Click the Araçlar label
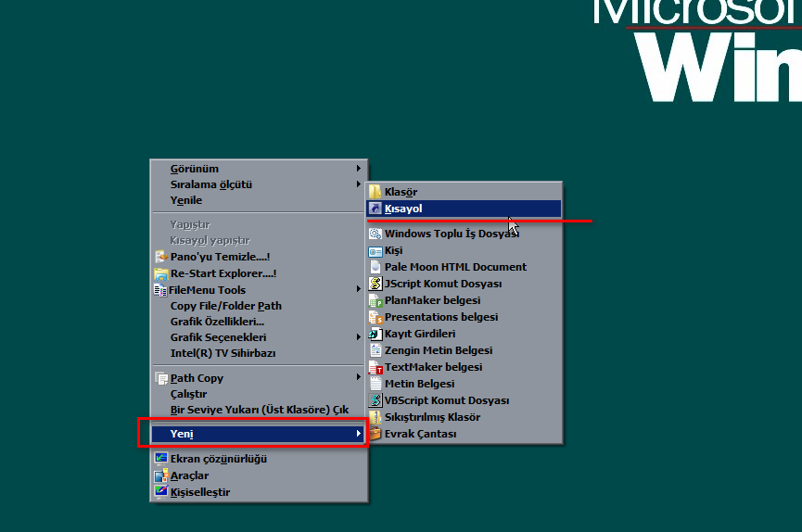This screenshot has width=802, height=532. click(x=190, y=475)
